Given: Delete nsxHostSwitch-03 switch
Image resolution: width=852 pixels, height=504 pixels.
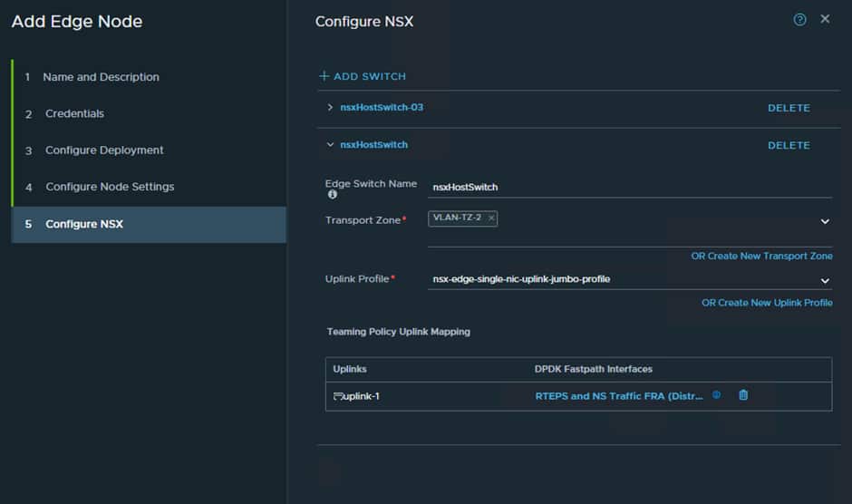Looking at the screenshot, I should 789,108.
